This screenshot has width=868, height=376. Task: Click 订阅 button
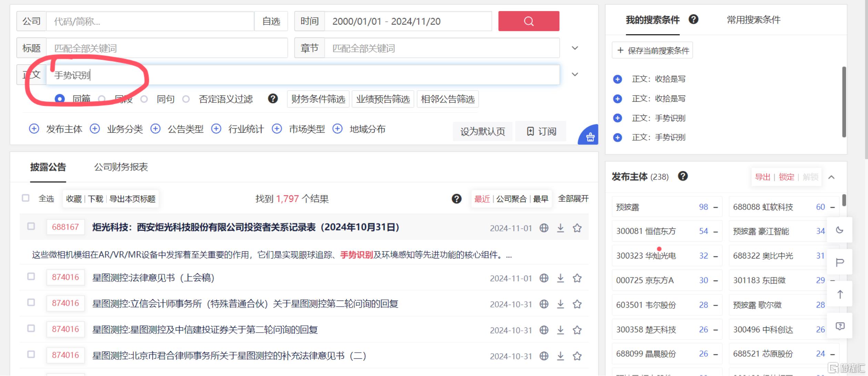click(x=541, y=131)
